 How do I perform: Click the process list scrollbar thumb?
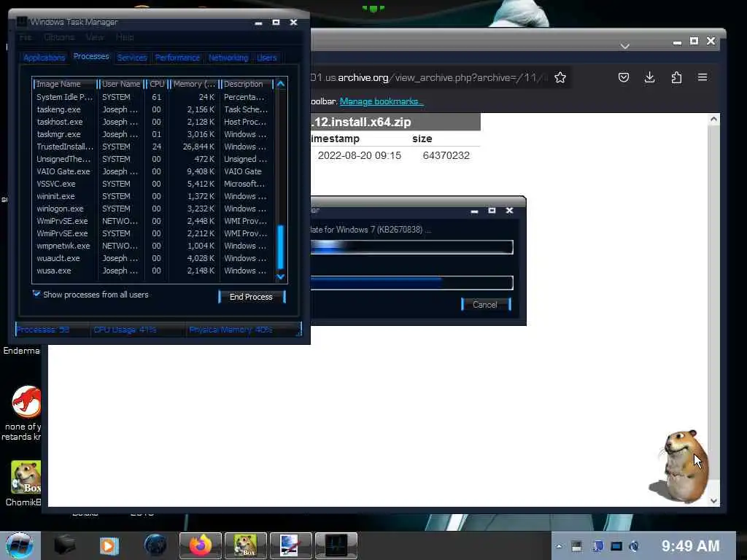click(281, 246)
